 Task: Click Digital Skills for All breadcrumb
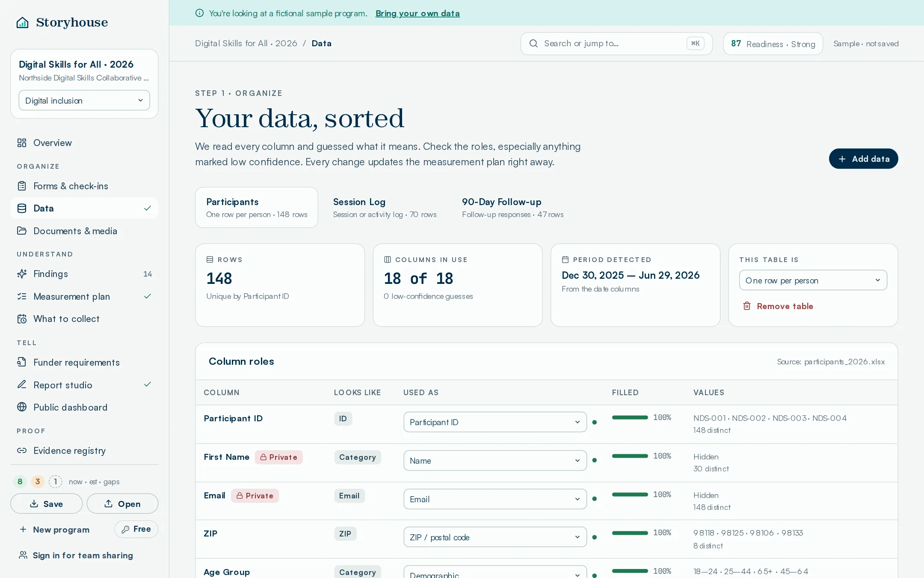[246, 43]
